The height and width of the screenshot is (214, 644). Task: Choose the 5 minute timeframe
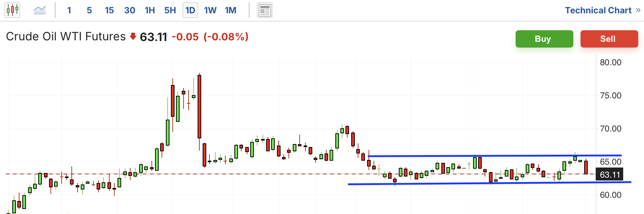pyautogui.click(x=89, y=10)
